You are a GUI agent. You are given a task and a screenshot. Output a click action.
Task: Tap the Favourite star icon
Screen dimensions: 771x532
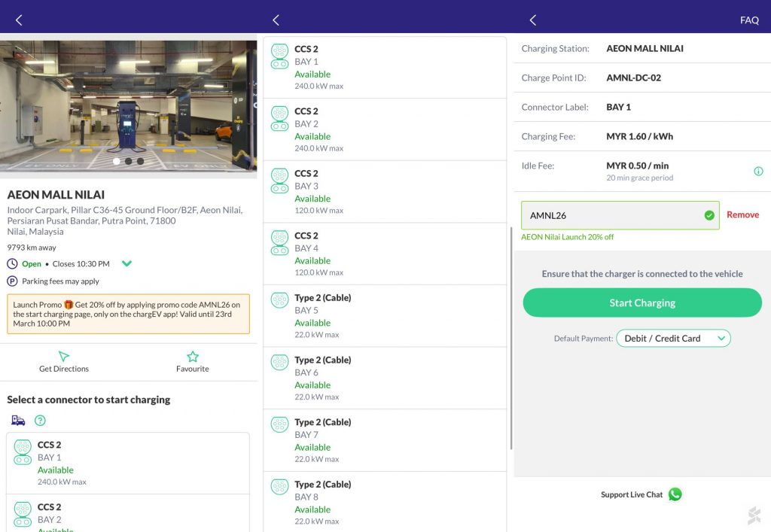tap(193, 357)
